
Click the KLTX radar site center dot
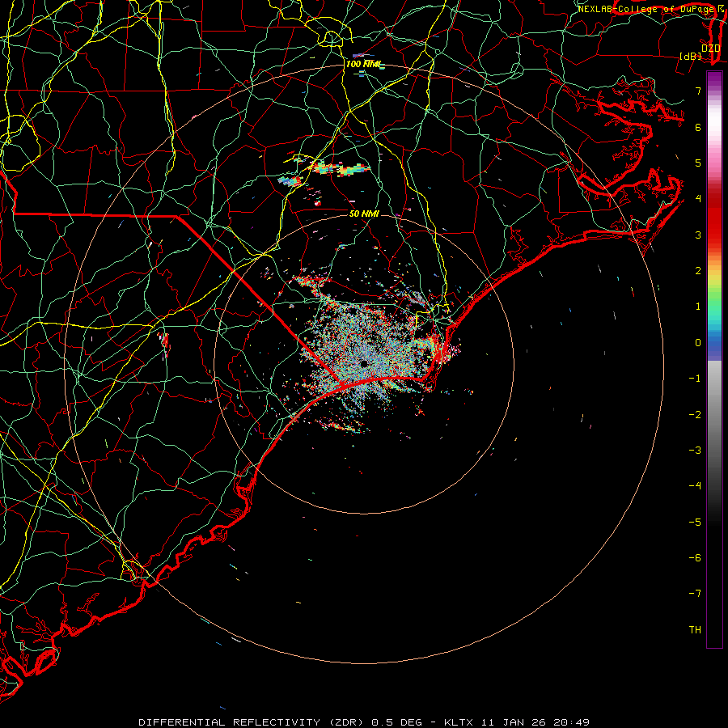364,363
